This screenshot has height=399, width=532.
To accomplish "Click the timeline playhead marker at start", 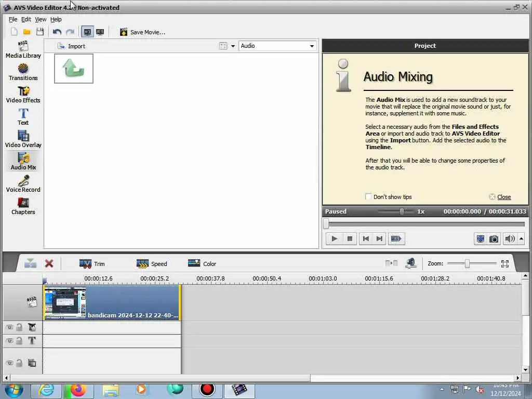I will (45, 280).
